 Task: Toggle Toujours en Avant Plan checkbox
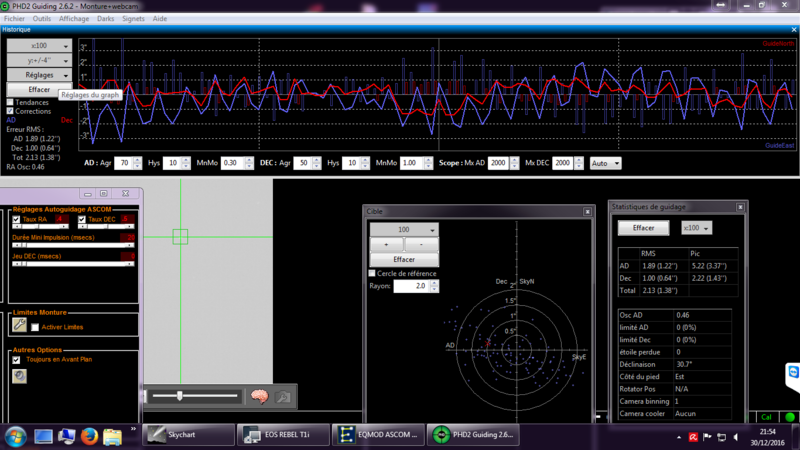(x=16, y=360)
